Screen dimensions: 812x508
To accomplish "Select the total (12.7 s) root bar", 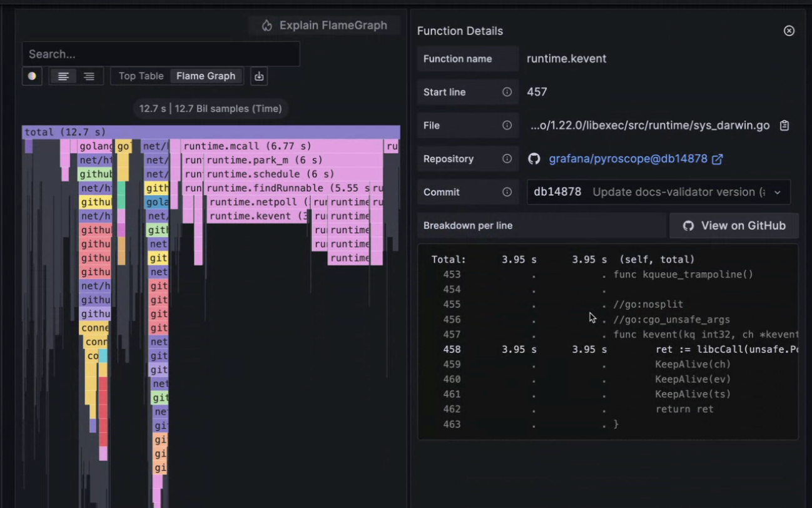I will [x=211, y=132].
